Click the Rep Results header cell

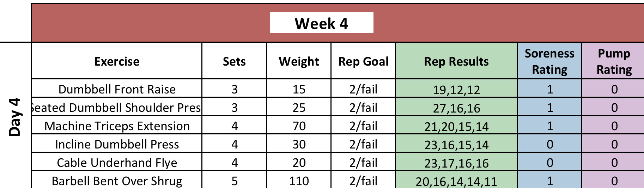click(x=456, y=61)
